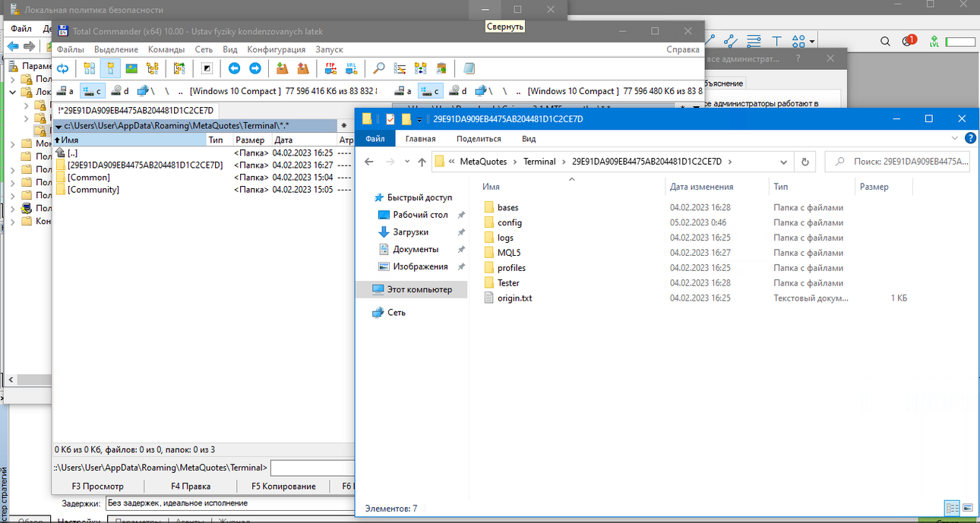
Task: Go back with the blue left arrow icon
Action: tap(234, 68)
